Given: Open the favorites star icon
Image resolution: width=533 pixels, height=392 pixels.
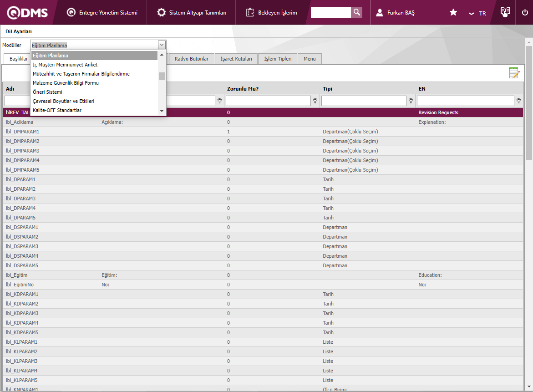Looking at the screenshot, I should (x=453, y=13).
